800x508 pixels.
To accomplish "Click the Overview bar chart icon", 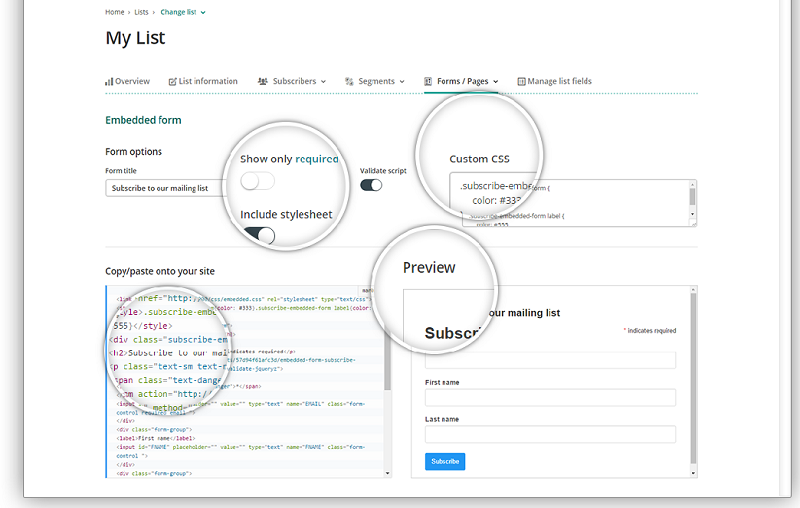I will (109, 82).
